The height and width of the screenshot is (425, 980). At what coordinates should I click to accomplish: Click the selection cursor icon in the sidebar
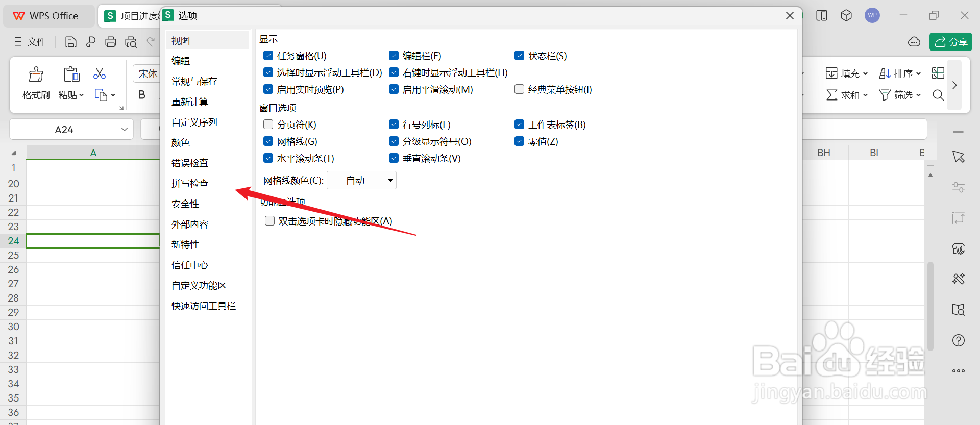tap(959, 157)
